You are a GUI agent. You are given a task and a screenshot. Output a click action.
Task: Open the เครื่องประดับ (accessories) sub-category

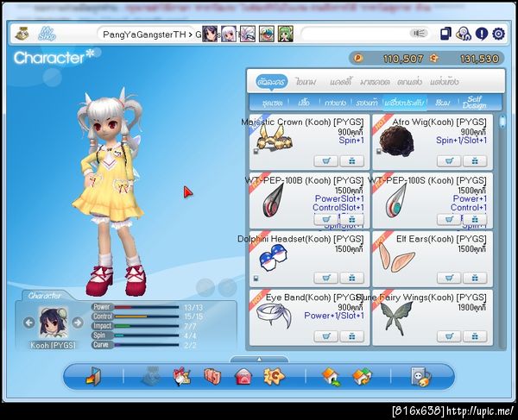[x=404, y=103]
